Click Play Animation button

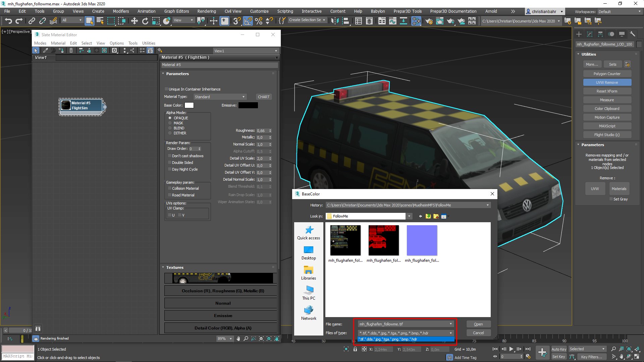coord(512,349)
